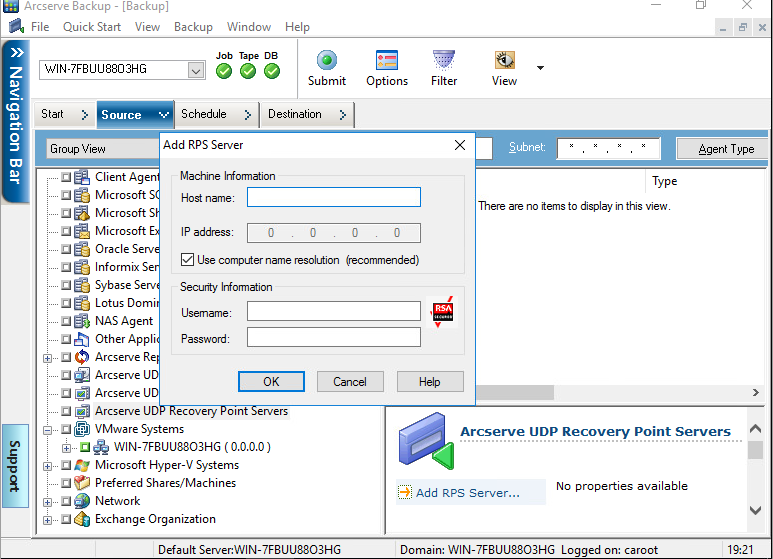Click the properties panel scroll down arrow
Image resolution: width=773 pixels, height=559 pixels.
[755, 510]
